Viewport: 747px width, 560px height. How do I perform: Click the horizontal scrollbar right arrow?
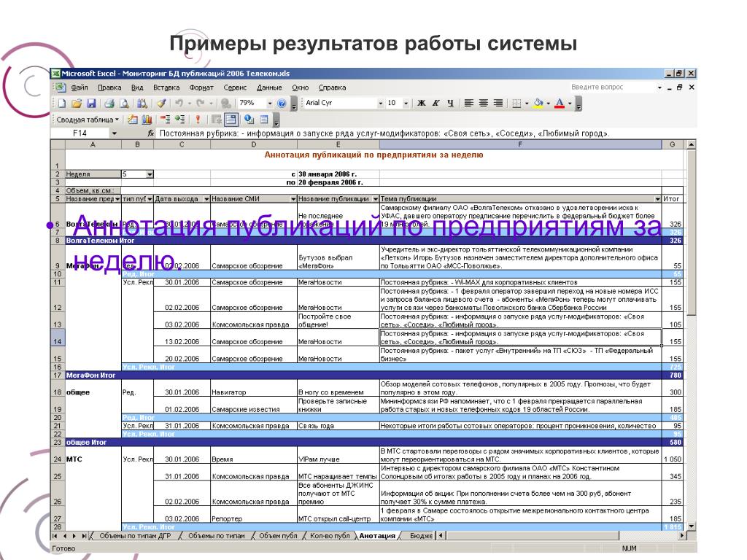683,536
